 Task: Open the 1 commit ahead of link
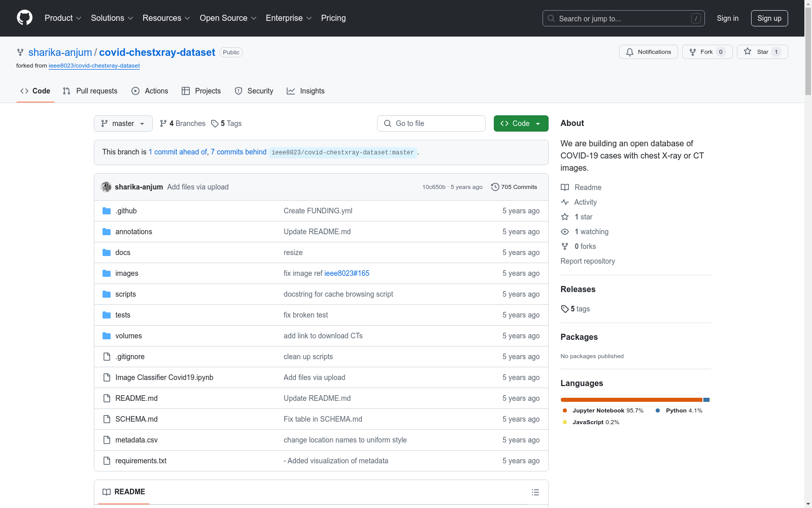tap(178, 152)
